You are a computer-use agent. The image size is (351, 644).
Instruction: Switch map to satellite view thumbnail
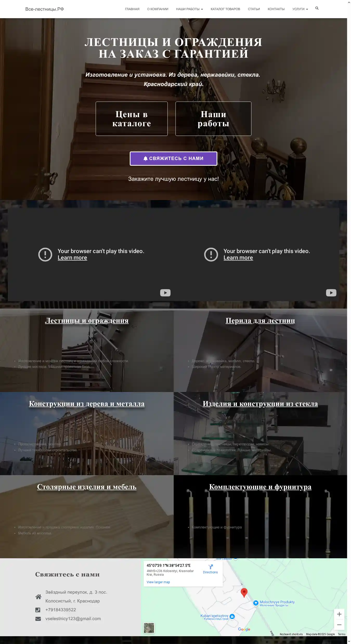(x=149, y=628)
